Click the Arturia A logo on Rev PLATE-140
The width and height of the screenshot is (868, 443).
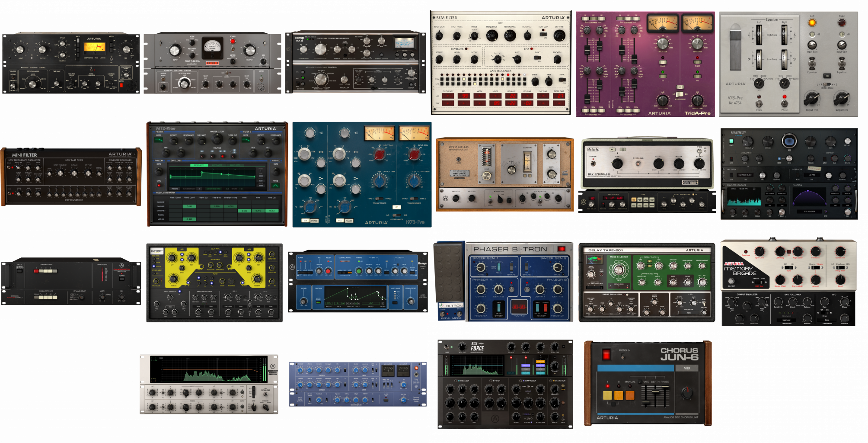tap(445, 199)
